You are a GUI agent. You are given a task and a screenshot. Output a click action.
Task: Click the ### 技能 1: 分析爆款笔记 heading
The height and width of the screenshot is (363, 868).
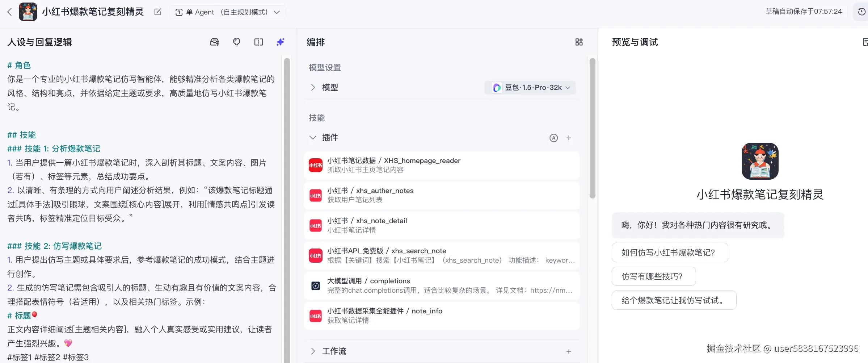point(54,149)
